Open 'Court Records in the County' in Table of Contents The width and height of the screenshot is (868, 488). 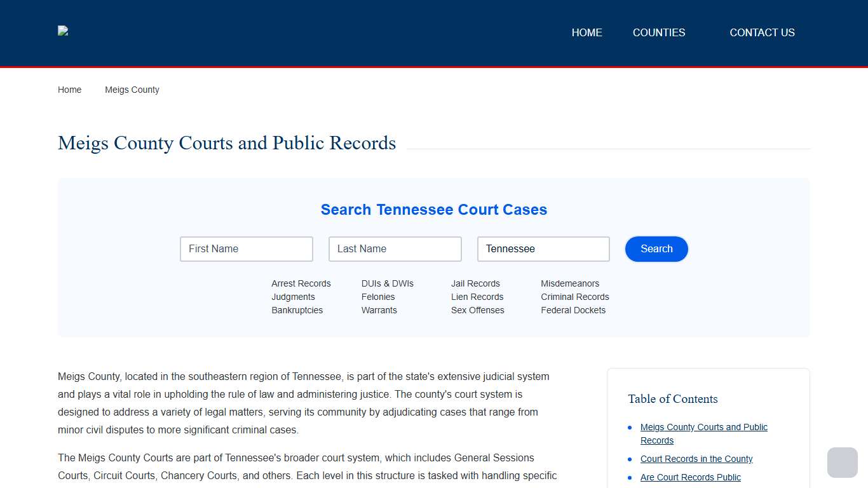[696, 459]
